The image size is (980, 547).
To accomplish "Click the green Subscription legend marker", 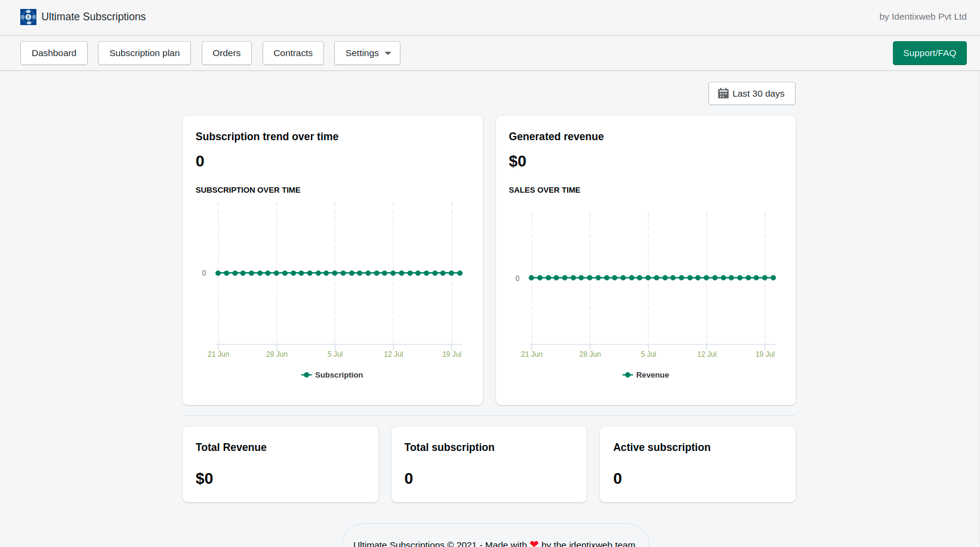I will click(306, 375).
